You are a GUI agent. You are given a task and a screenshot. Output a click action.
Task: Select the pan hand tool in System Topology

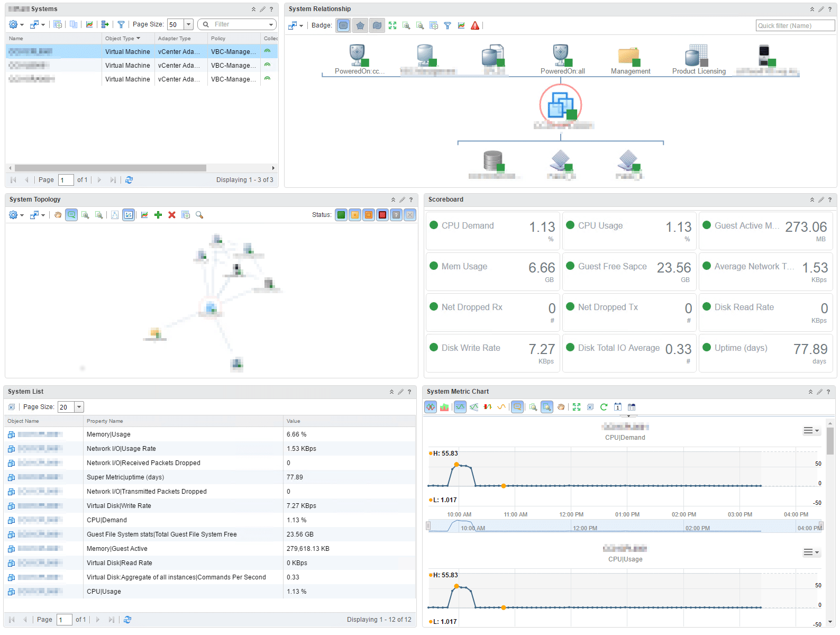point(58,215)
